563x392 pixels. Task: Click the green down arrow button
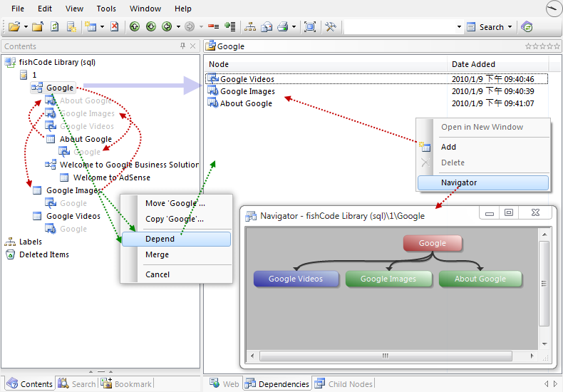[151, 26]
